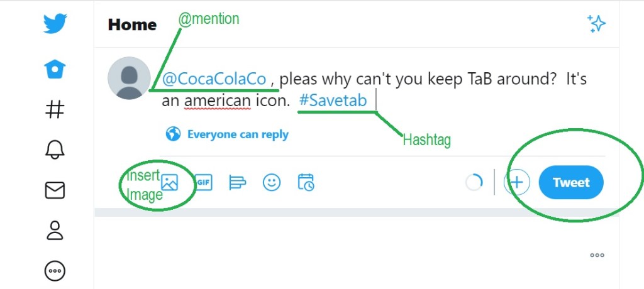Add another tweet with plus button
The height and width of the screenshot is (289, 644).
point(516,183)
